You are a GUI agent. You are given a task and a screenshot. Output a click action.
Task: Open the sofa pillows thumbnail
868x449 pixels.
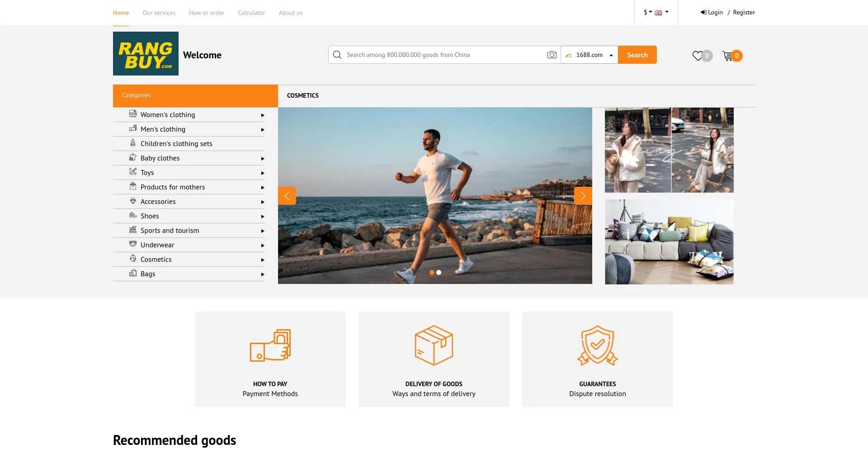click(669, 242)
